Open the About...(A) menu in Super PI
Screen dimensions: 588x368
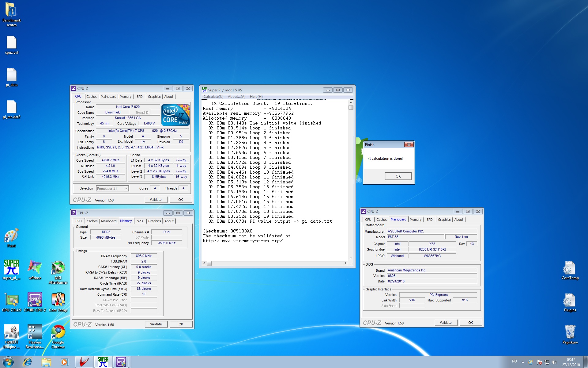[236, 97]
